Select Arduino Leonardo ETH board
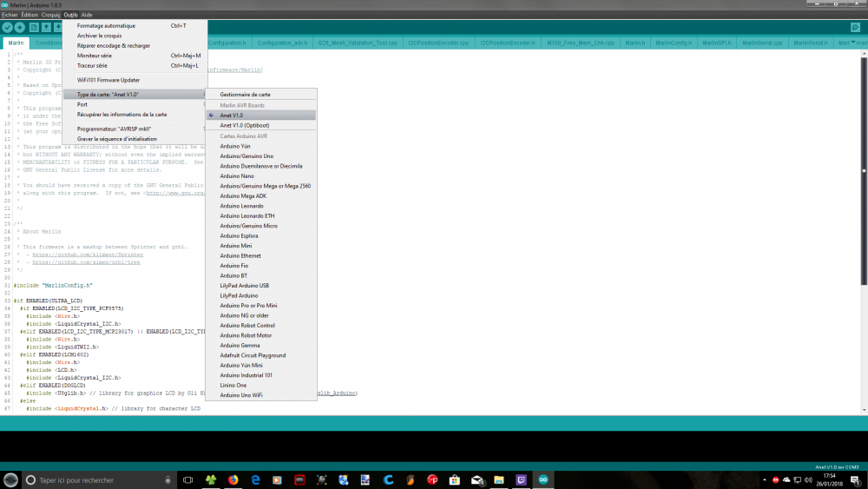The image size is (868, 489). tap(260, 216)
